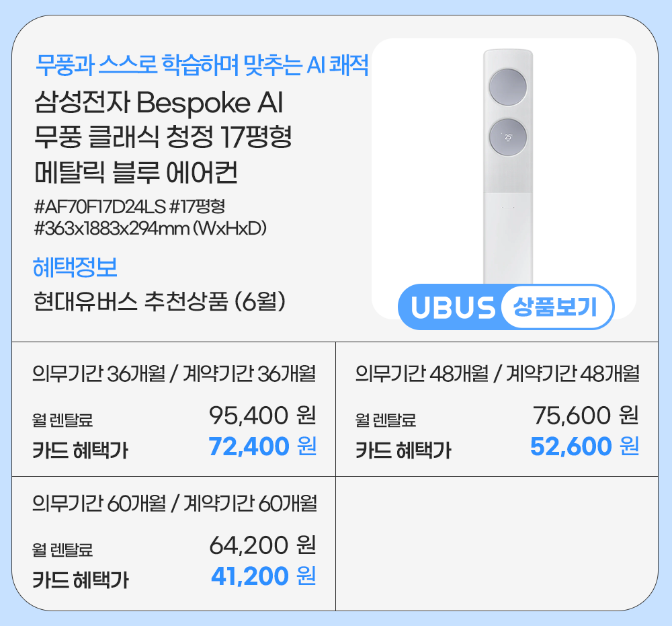Click the 52,600 원 card benefit price
This screenshot has width=672, height=626.
pos(584,446)
